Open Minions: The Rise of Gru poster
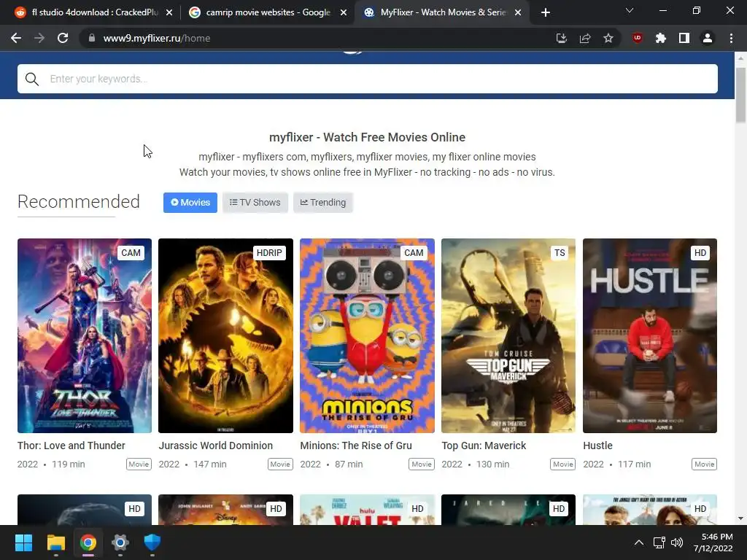Screen dimensions: 747x560 tap(368, 335)
